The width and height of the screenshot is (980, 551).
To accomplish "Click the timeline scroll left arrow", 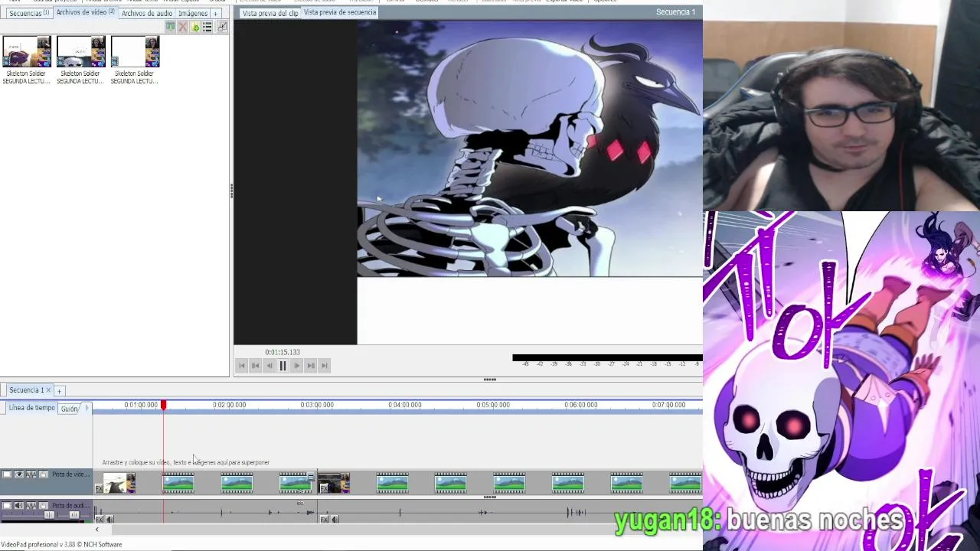I will (96, 530).
